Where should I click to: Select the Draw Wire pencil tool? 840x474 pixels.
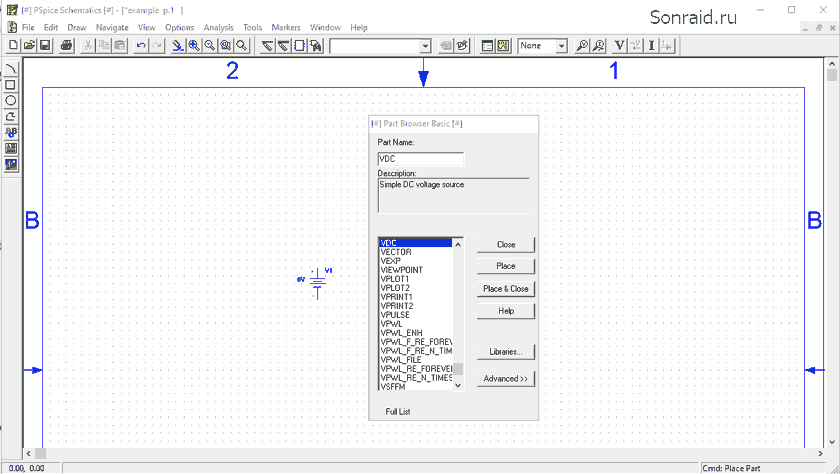267,46
